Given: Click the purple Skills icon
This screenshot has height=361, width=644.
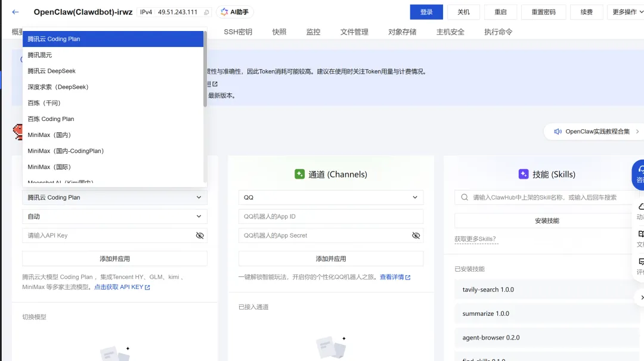Looking at the screenshot, I should point(524,174).
